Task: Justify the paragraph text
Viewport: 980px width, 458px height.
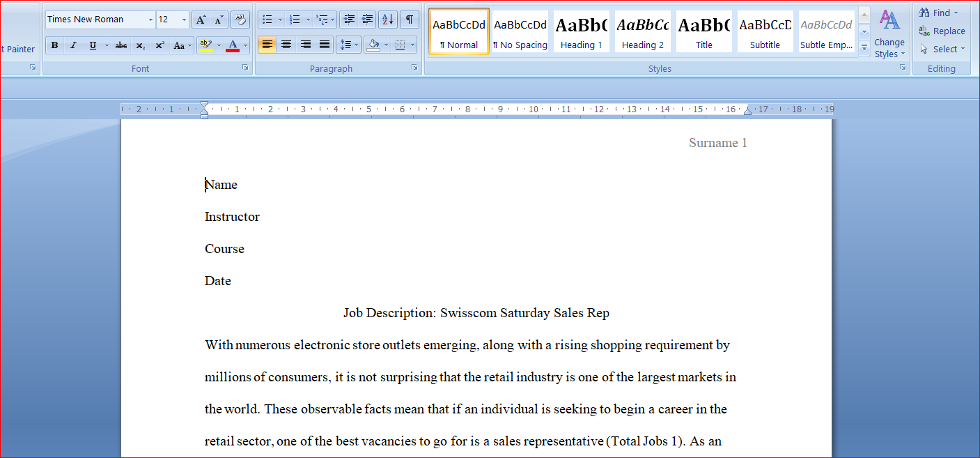Action: (325, 45)
